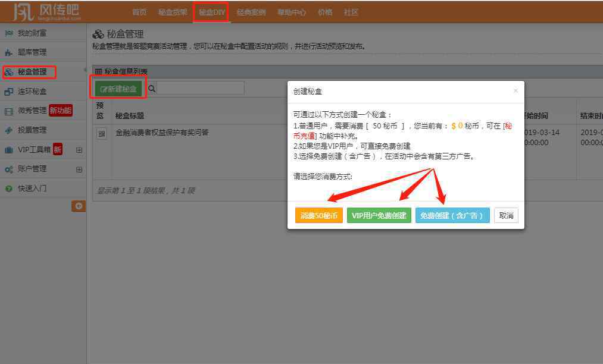This screenshot has width=603, height=364.
Task: Expand the 账户管理 submenu plus
Action: coord(79,170)
